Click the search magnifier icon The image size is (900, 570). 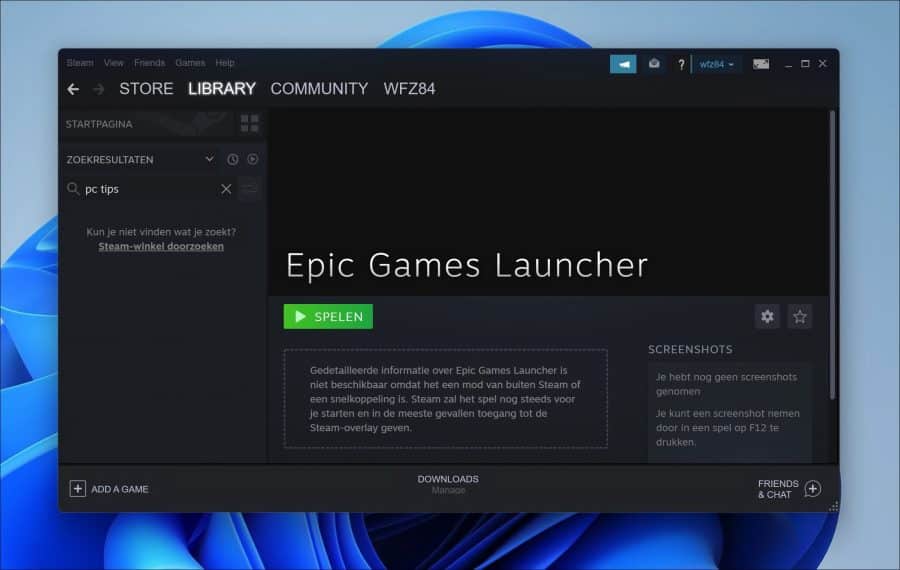73,189
